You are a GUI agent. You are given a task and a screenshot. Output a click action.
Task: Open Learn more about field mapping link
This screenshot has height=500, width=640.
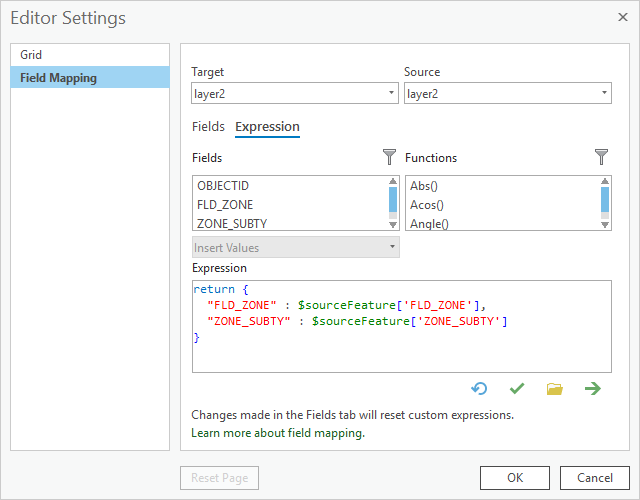(278, 433)
